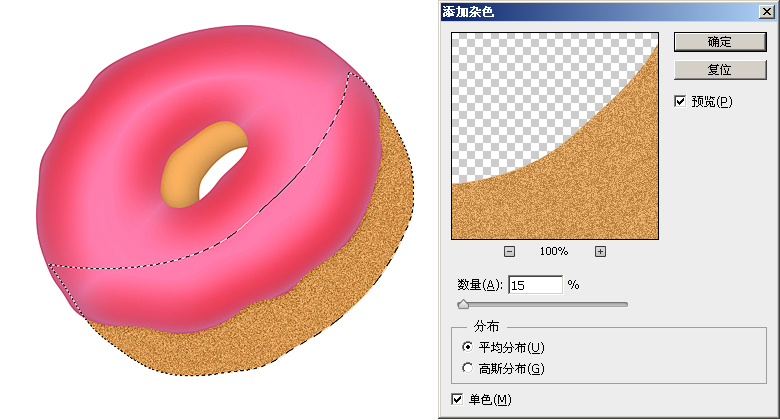Click the amount slider handle

[x=463, y=304]
